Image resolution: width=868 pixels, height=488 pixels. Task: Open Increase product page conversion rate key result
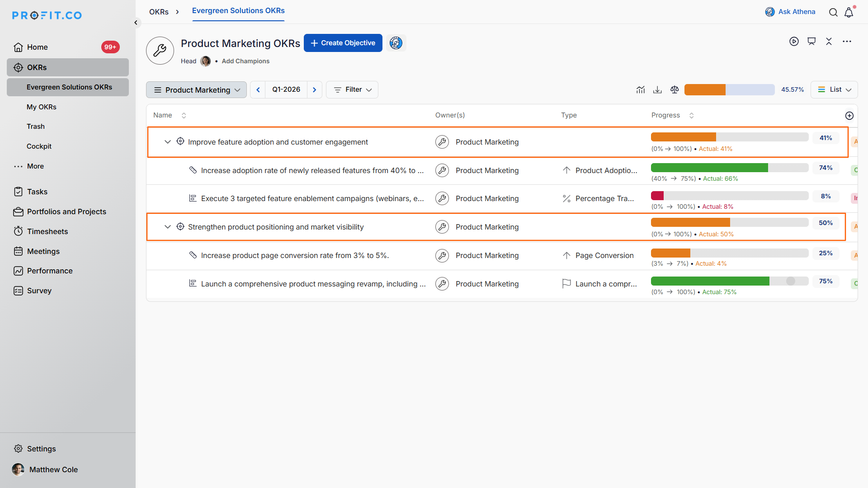pos(295,255)
